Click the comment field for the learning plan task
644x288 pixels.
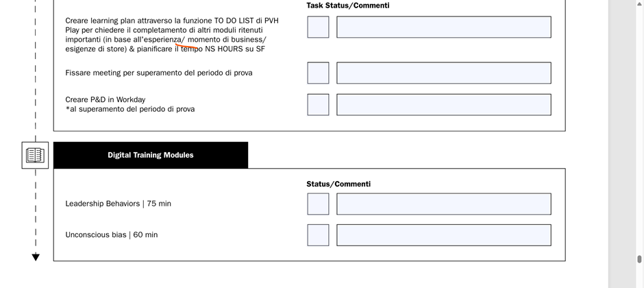[x=444, y=27]
